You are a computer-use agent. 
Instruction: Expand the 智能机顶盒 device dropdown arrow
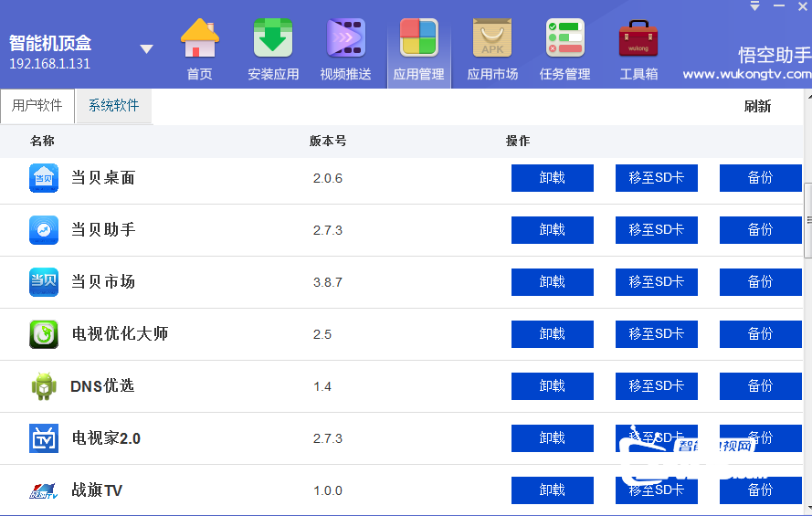point(146,49)
